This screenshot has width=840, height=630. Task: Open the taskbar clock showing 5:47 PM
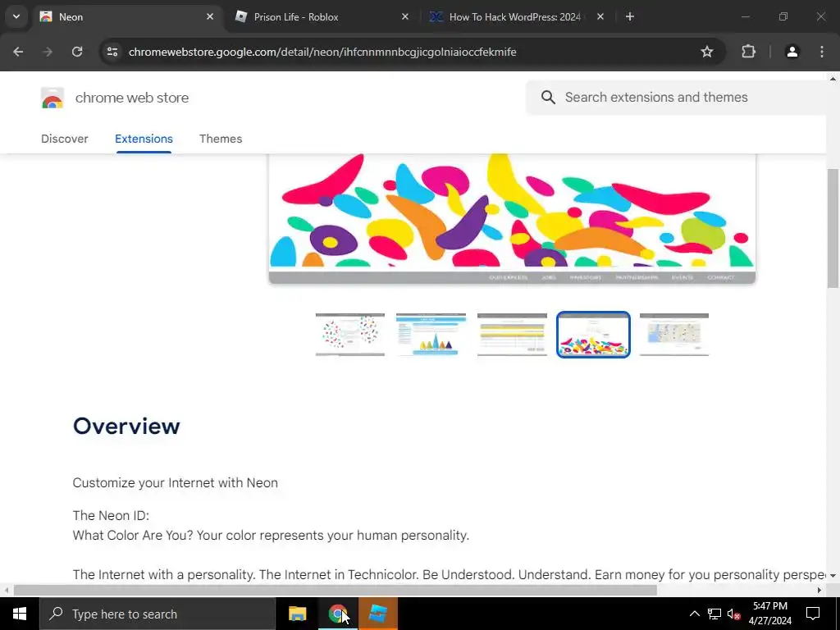coord(769,614)
